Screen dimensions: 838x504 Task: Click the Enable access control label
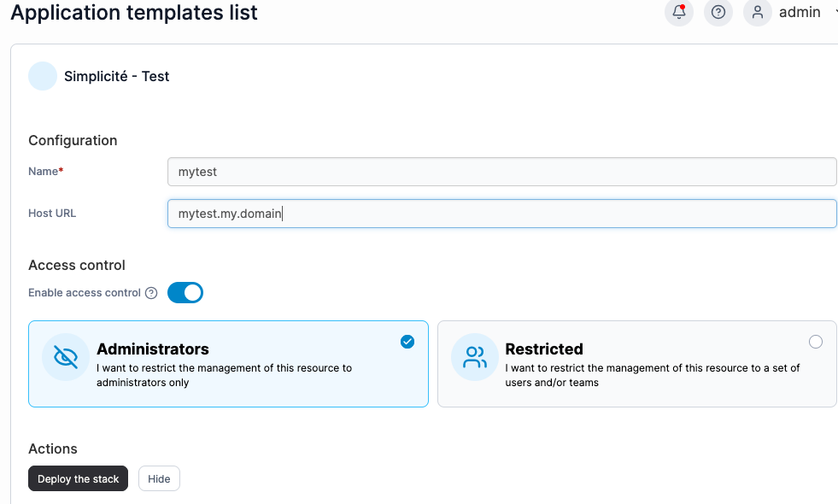click(x=85, y=293)
